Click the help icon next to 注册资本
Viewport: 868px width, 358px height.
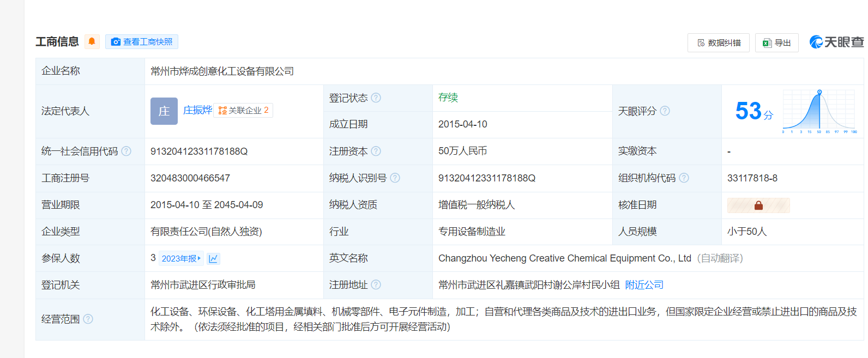(376, 151)
